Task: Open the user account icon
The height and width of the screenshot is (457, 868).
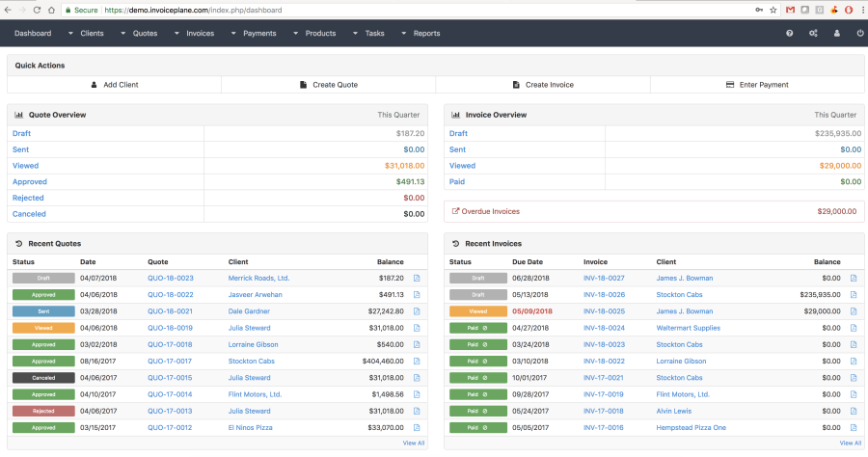Action: tap(837, 33)
